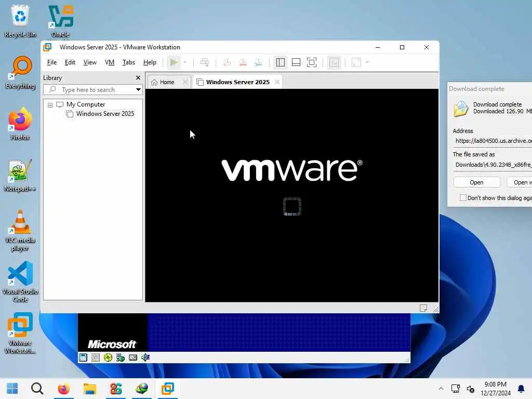The width and height of the screenshot is (532, 399).
Task: Open the Tabs menu
Action: click(129, 62)
